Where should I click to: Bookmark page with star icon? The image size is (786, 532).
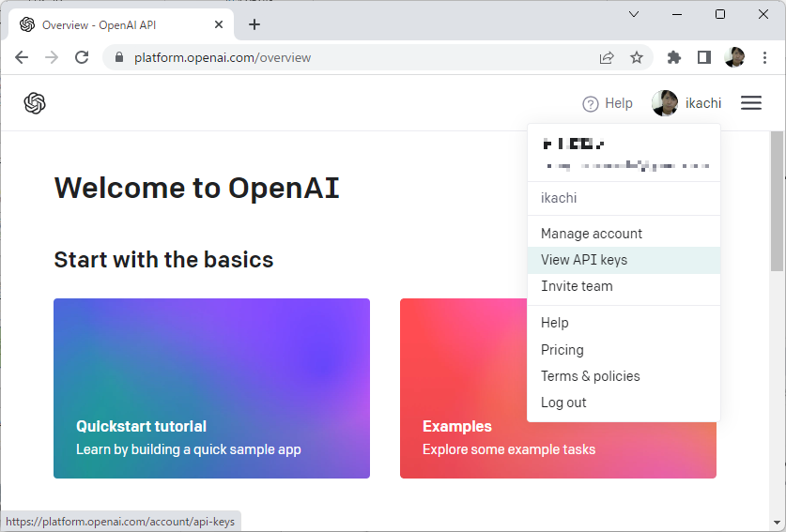tap(637, 57)
